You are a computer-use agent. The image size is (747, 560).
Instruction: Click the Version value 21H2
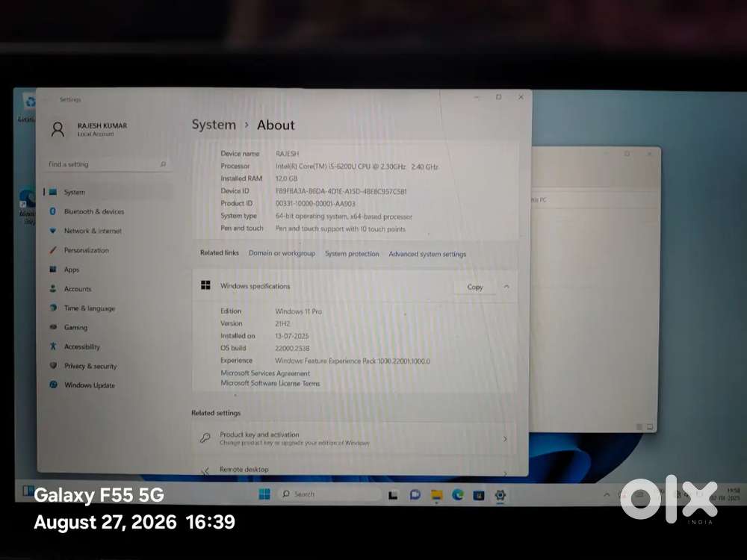[282, 324]
